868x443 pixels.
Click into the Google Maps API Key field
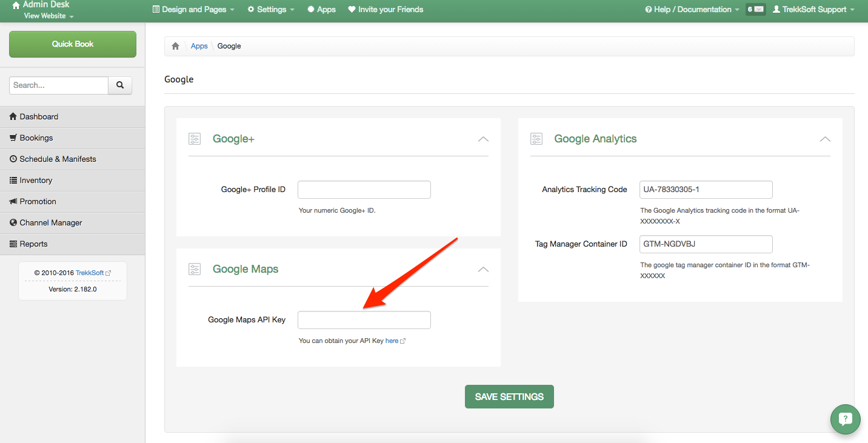(x=364, y=320)
